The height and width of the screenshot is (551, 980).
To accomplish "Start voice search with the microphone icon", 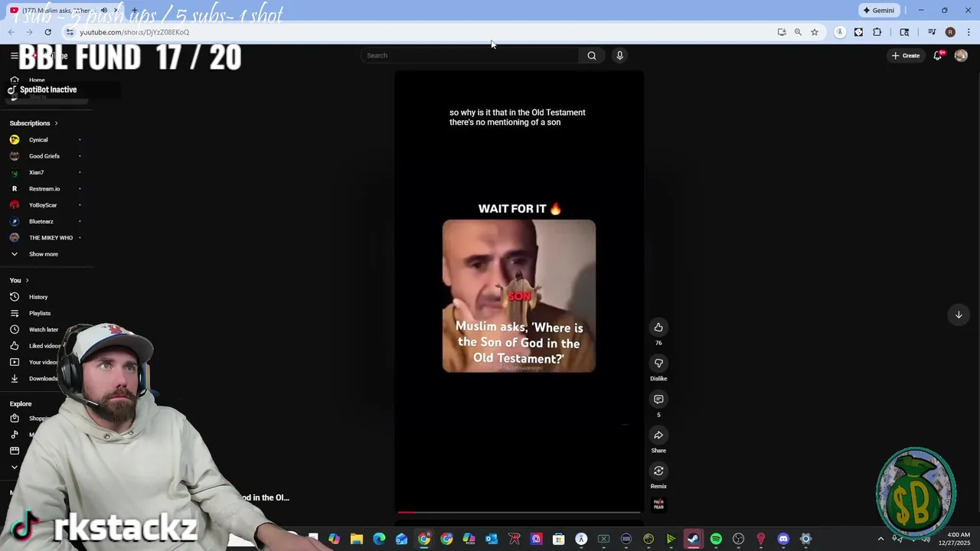I will click(619, 55).
